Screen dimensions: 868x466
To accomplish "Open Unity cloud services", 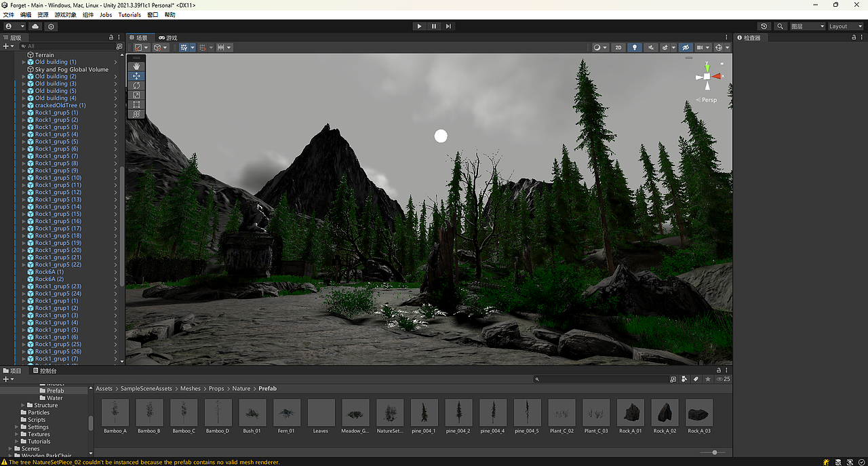I will pos(36,26).
